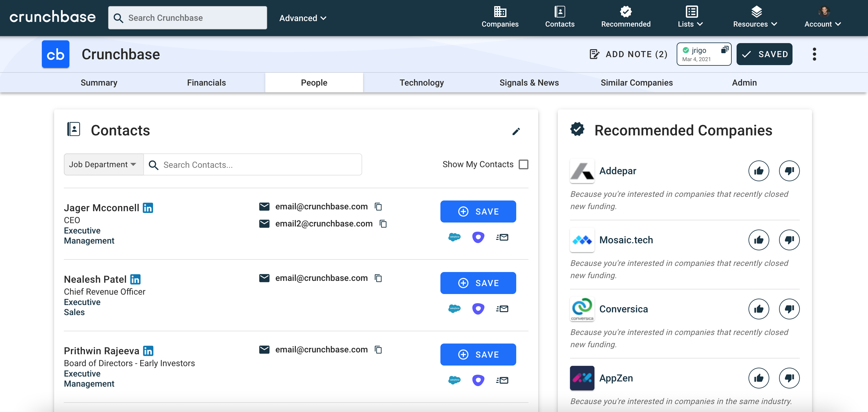Click the ADD NOTE (2) button
The image size is (868, 412).
tap(628, 54)
